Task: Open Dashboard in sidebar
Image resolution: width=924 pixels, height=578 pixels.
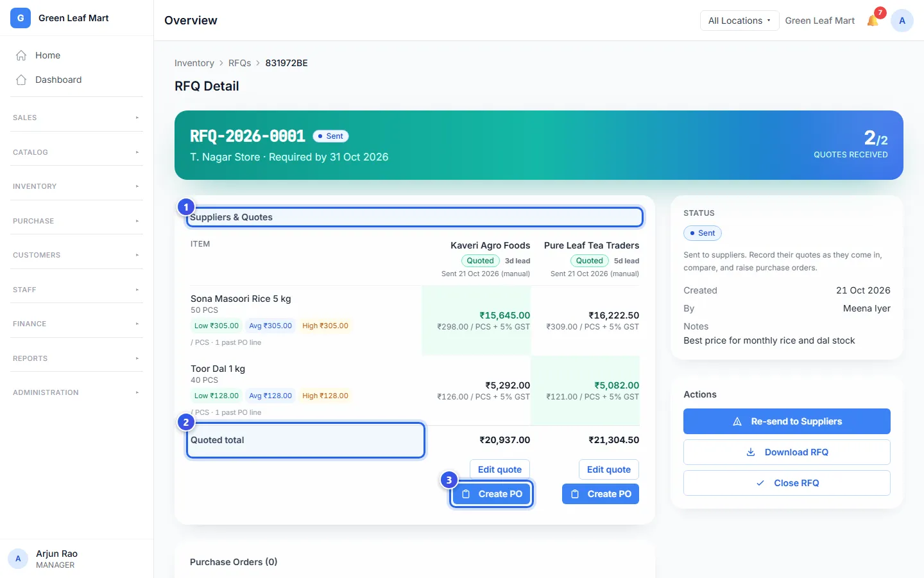Action: click(x=76, y=80)
